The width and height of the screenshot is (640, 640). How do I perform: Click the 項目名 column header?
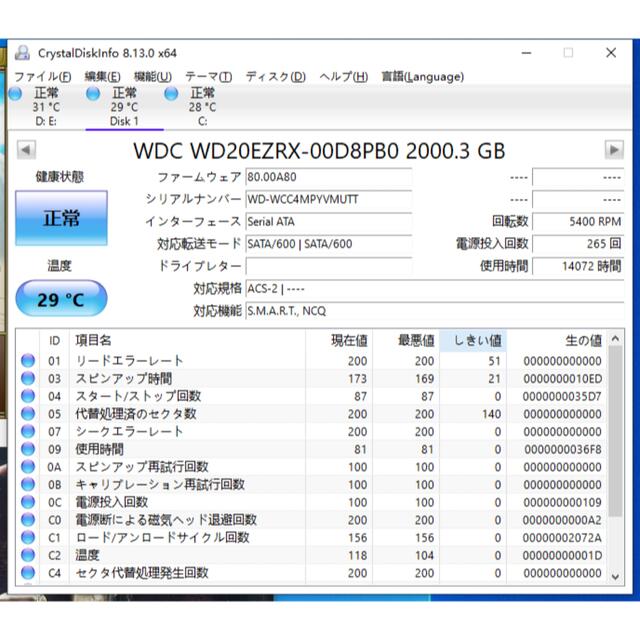[187, 340]
